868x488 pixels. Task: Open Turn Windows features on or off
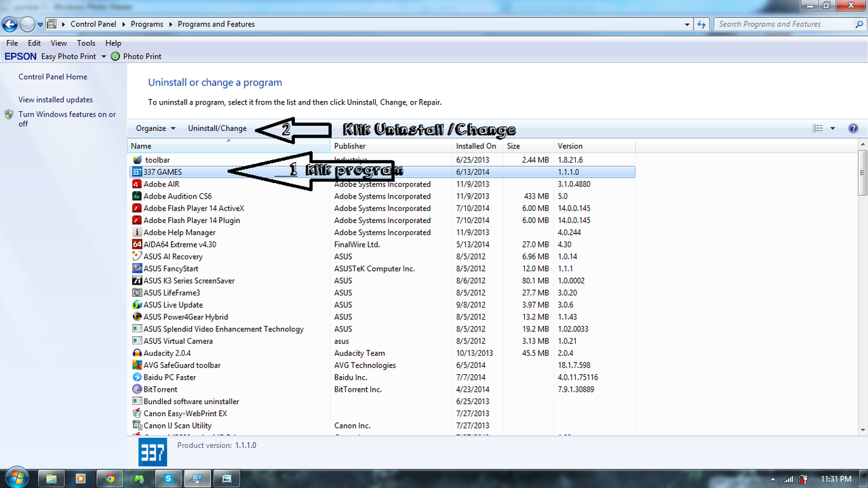point(67,119)
